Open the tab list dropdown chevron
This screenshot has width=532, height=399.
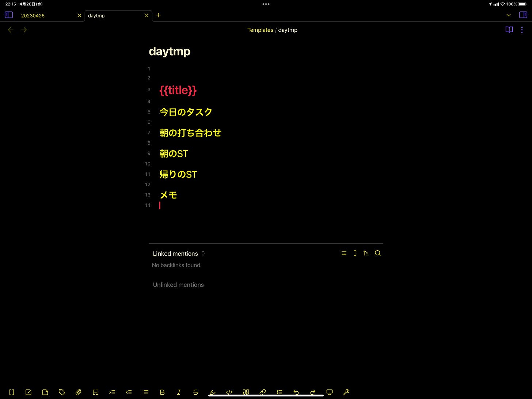[x=509, y=15]
